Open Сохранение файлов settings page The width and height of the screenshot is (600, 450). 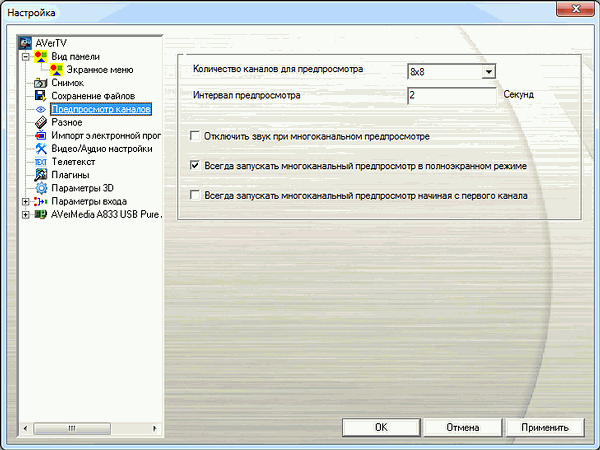click(93, 96)
